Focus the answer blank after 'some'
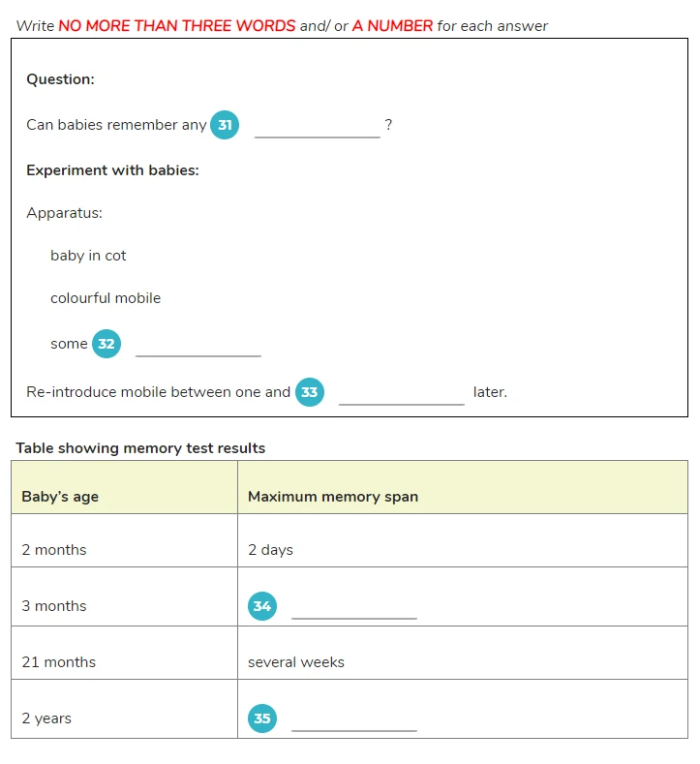This screenshot has height=764, width=700. click(198, 346)
